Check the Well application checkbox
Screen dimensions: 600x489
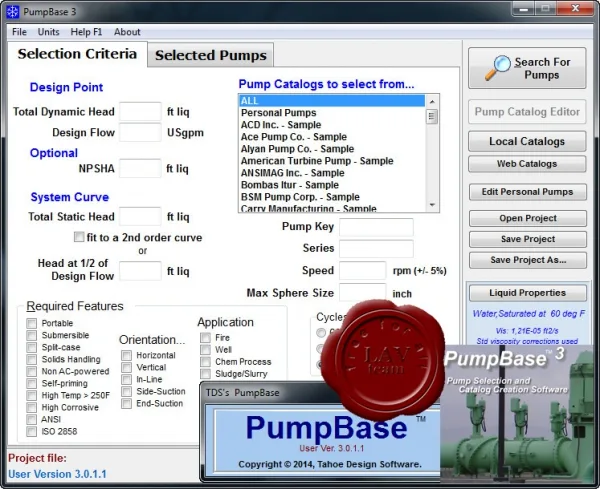tap(205, 350)
